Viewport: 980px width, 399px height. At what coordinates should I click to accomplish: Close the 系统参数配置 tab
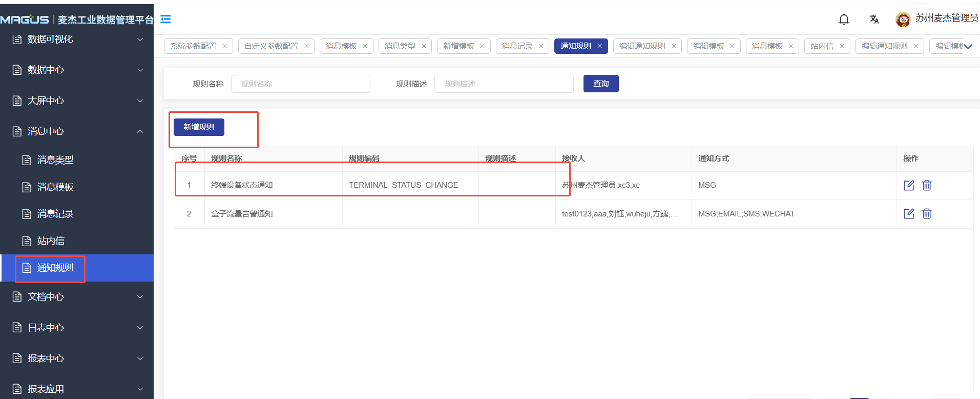(224, 46)
